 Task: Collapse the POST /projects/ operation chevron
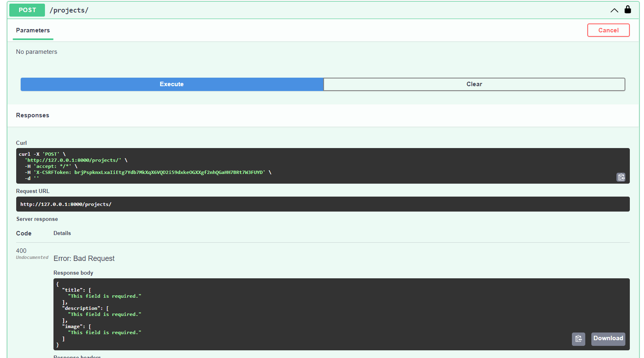[x=614, y=10]
